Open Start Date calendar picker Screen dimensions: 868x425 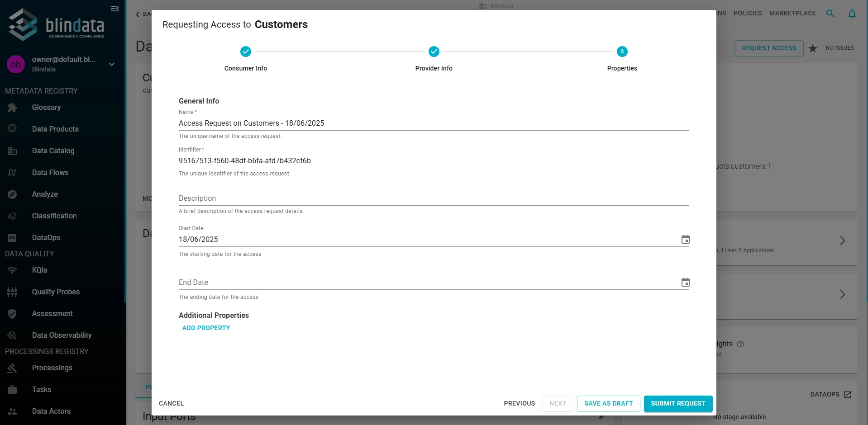coord(685,239)
